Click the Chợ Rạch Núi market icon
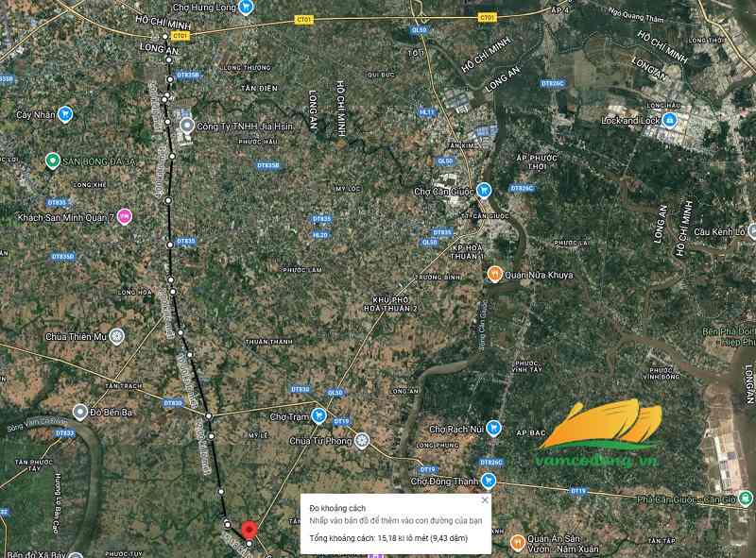Image resolution: width=756 pixels, height=558 pixels. [490, 428]
